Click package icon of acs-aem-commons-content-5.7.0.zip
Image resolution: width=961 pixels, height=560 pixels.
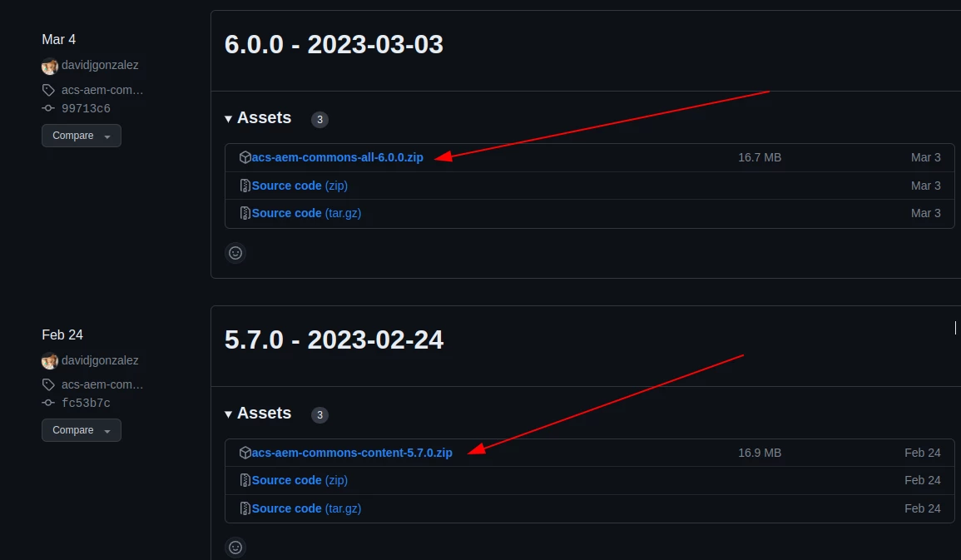pyautogui.click(x=245, y=453)
